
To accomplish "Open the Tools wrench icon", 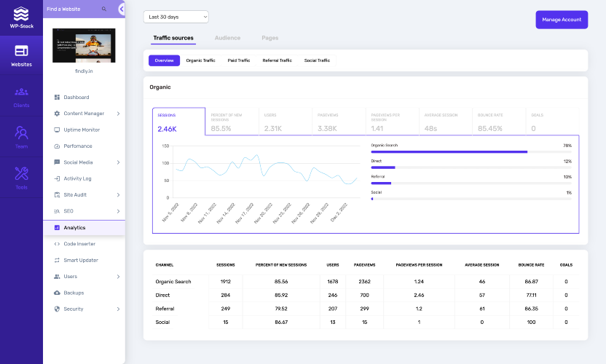I will point(21,173).
